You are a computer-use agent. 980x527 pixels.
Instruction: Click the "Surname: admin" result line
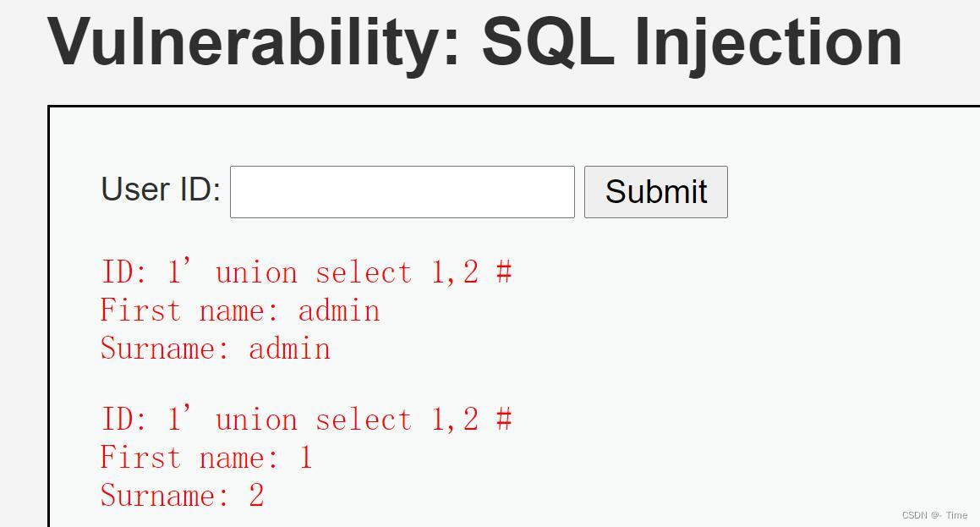point(215,349)
